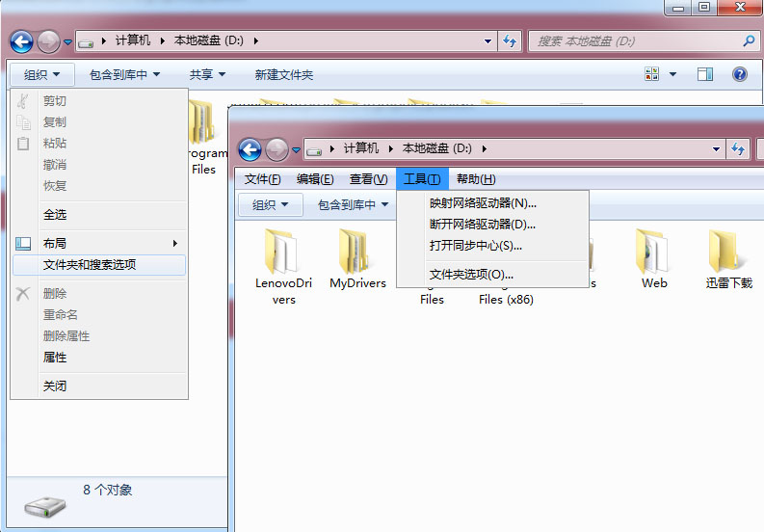
Task: Open address bar history dropdown in rear window
Action: pyautogui.click(x=487, y=41)
